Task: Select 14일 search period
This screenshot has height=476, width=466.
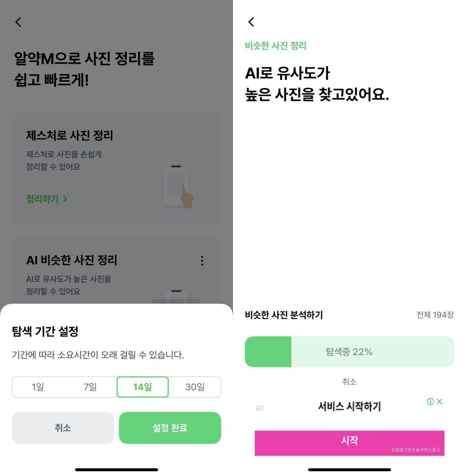Action: (143, 387)
